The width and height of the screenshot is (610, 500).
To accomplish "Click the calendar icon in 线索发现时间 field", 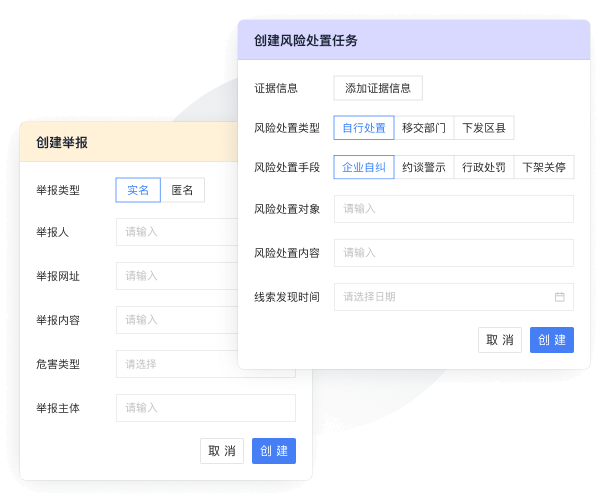I will pos(559,297).
